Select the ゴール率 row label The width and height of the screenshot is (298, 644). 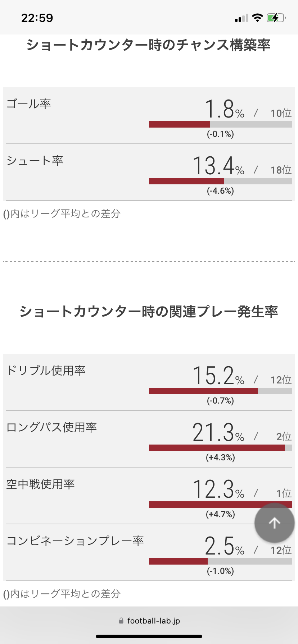[29, 104]
